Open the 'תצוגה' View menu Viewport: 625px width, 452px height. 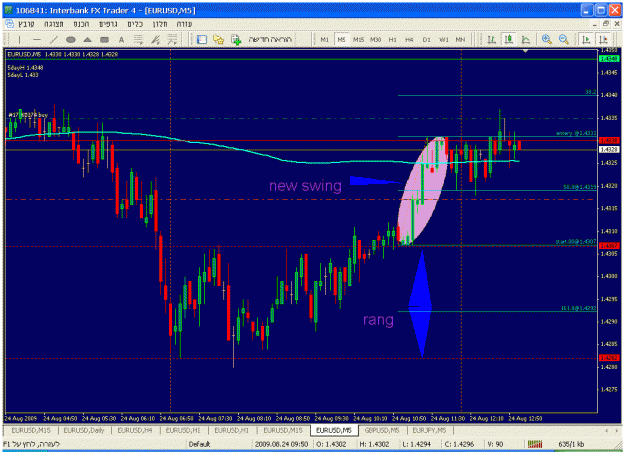[x=54, y=24]
